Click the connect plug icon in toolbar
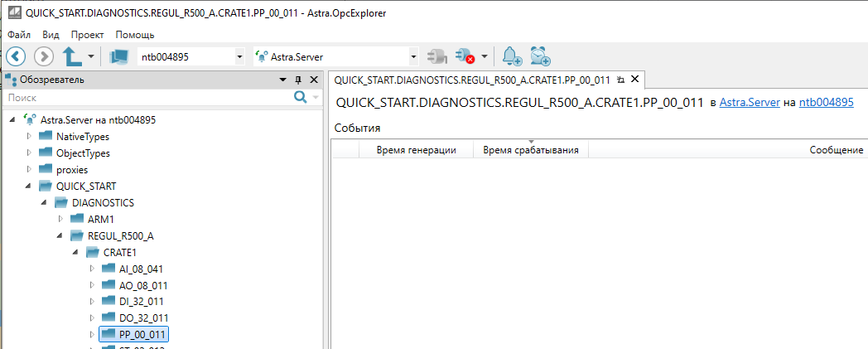 (436, 57)
